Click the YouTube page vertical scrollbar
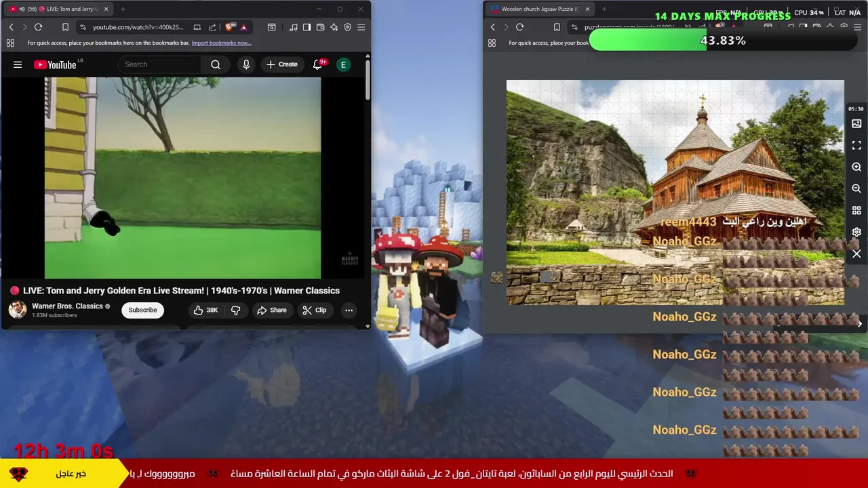 coord(368,81)
